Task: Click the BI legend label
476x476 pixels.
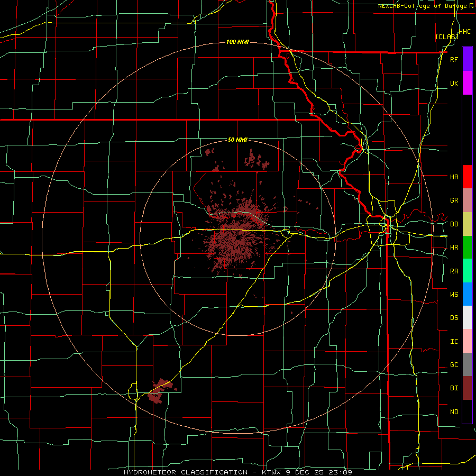Action: click(454, 388)
